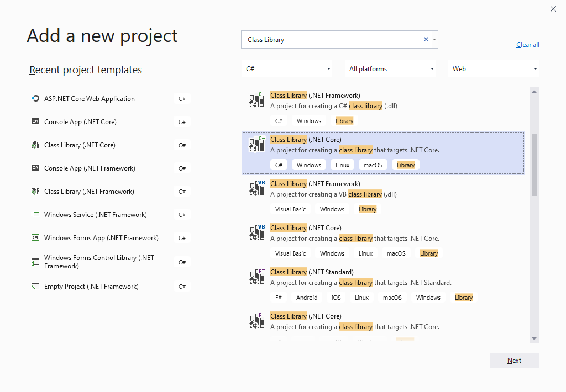Click the Windows Forms Control Library icon
Image resolution: width=566 pixels, height=392 pixels.
35,262
